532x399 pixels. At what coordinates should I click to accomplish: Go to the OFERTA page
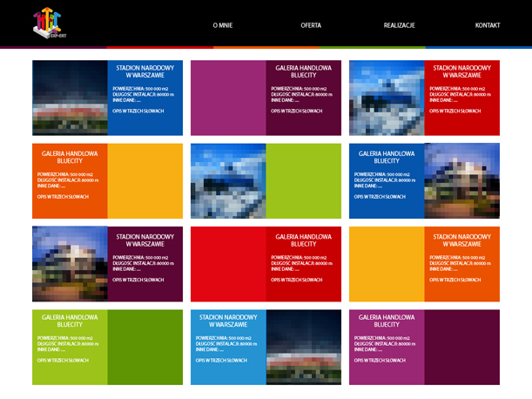[x=311, y=25]
